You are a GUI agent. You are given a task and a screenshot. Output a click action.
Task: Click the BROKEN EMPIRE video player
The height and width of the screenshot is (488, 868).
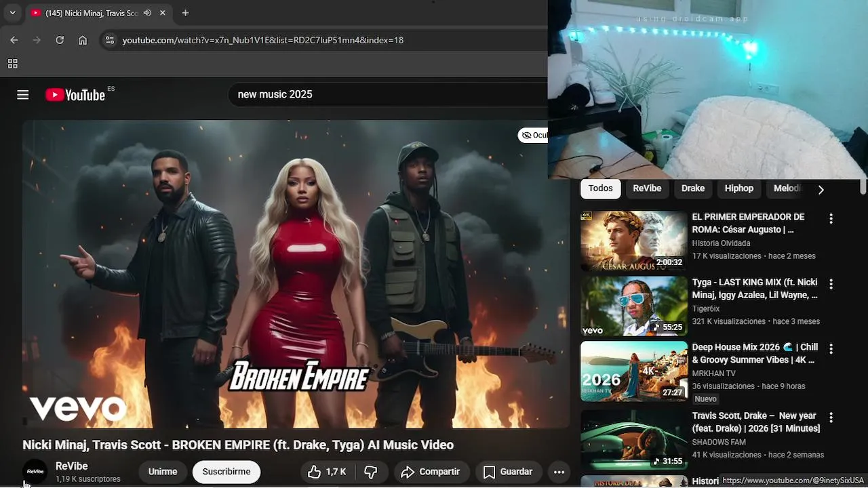coord(296,274)
